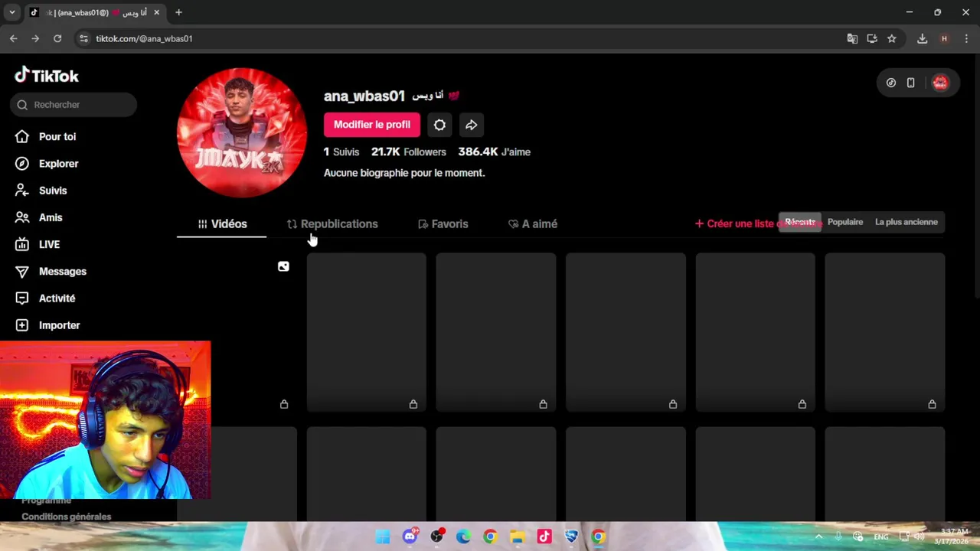Open the Windows Start menu
This screenshot has width=980, height=551.
[383, 536]
